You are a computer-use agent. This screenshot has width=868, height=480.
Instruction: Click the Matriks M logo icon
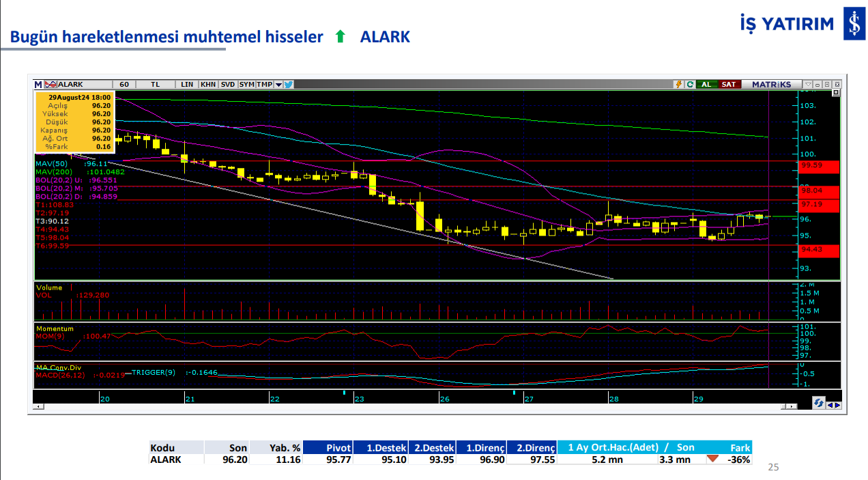pyautogui.click(x=38, y=85)
